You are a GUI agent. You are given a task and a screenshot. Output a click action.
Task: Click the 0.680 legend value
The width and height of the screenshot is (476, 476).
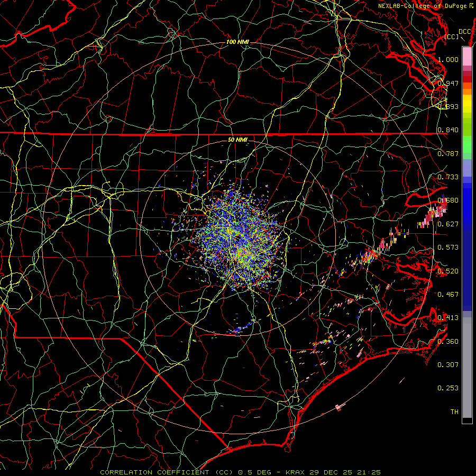tap(448, 200)
